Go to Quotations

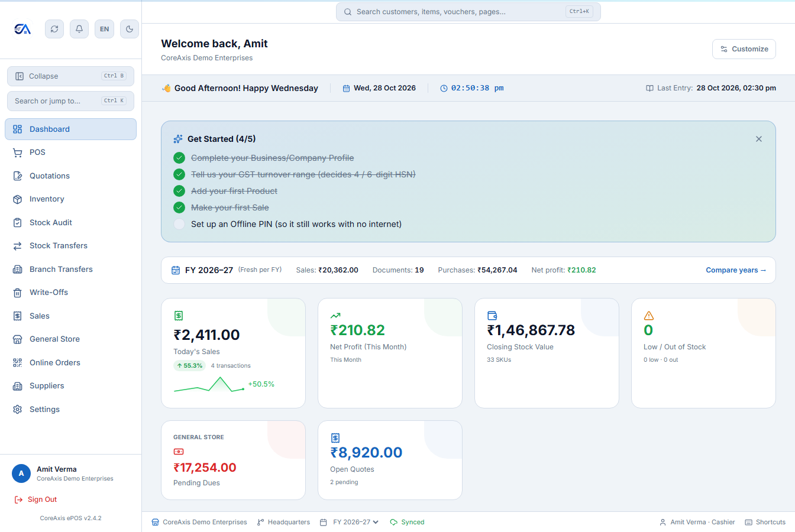point(70,176)
